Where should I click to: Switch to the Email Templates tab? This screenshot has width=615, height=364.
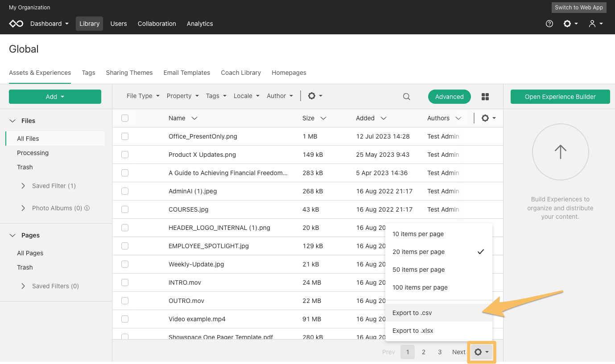[187, 73]
